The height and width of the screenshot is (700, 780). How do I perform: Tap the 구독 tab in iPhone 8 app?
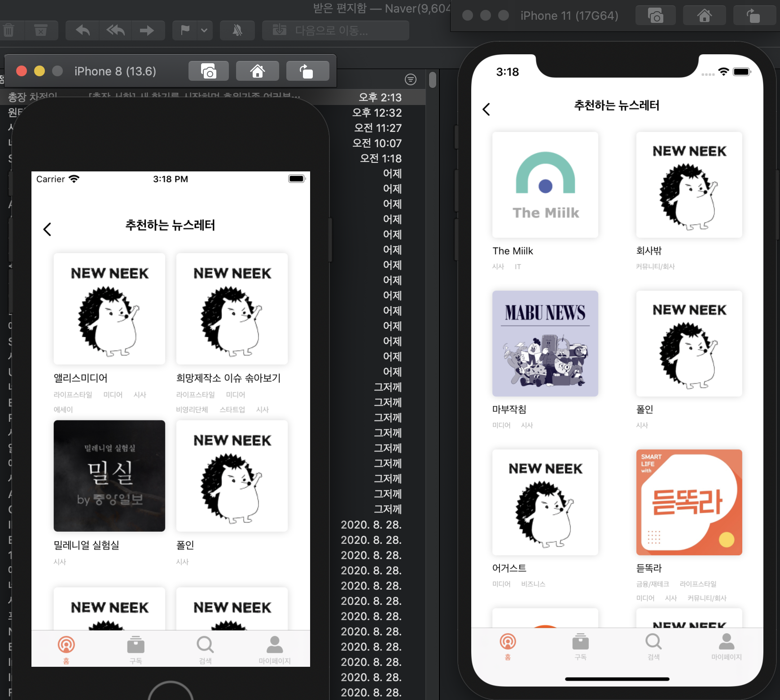(x=136, y=649)
